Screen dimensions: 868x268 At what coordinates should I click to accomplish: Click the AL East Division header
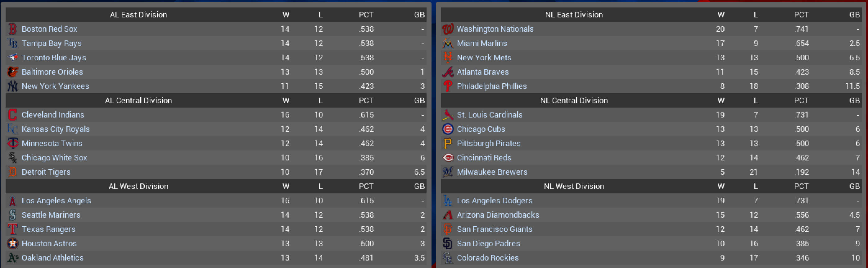(x=138, y=15)
